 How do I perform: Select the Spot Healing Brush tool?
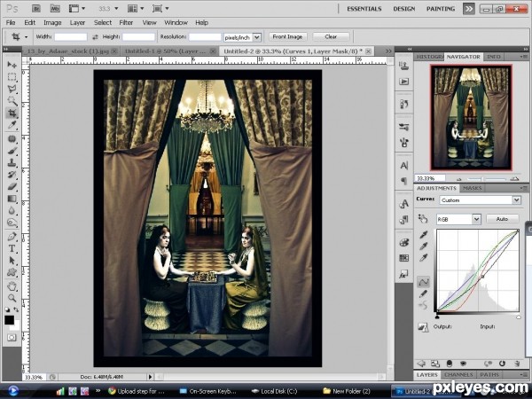(12, 139)
